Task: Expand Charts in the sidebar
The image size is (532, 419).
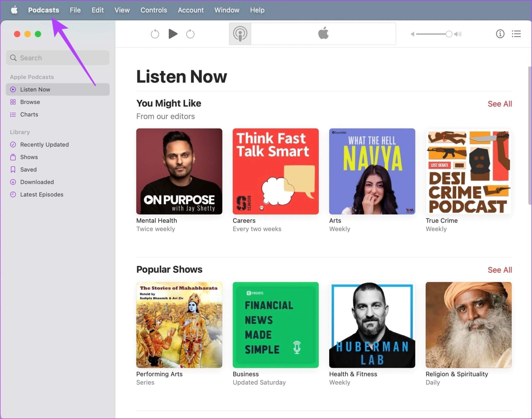Action: coord(29,114)
